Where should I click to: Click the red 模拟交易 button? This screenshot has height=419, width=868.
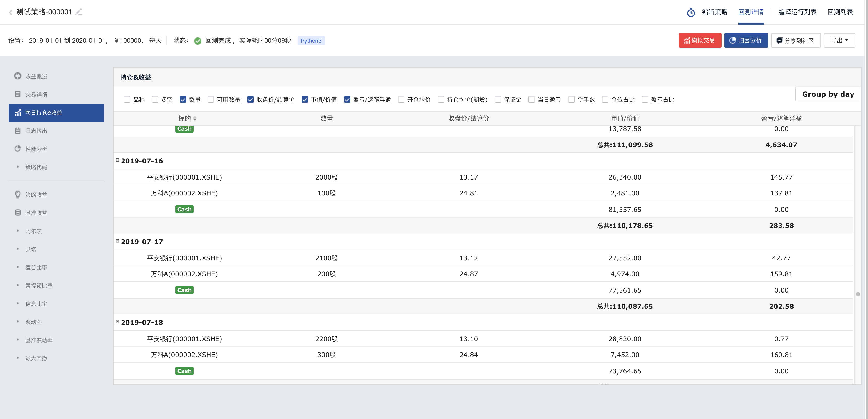click(x=699, y=40)
